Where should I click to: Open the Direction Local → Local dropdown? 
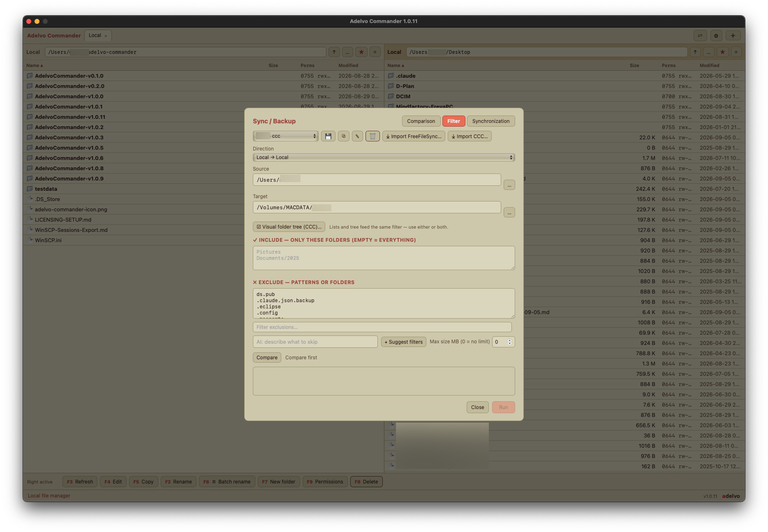click(384, 157)
